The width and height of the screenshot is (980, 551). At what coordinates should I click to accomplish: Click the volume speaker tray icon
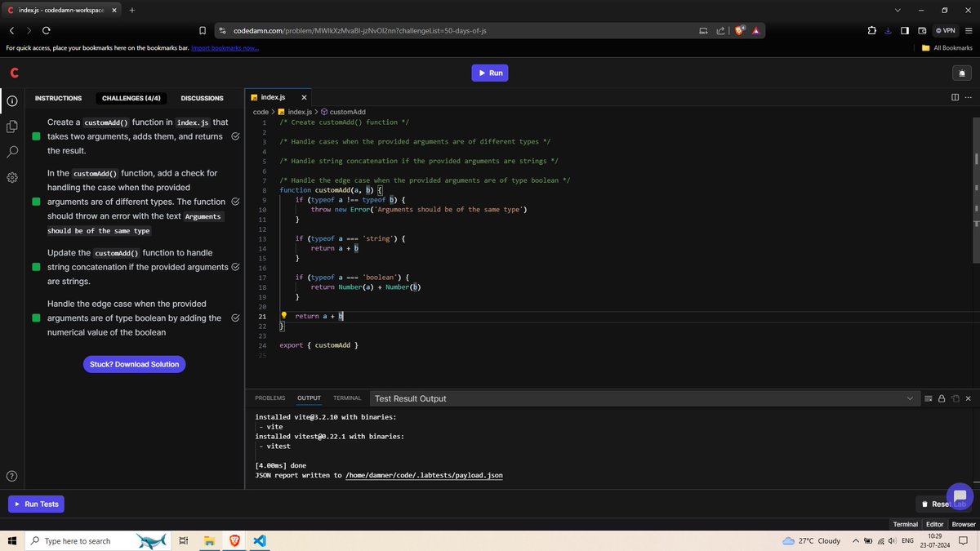[x=893, y=540]
